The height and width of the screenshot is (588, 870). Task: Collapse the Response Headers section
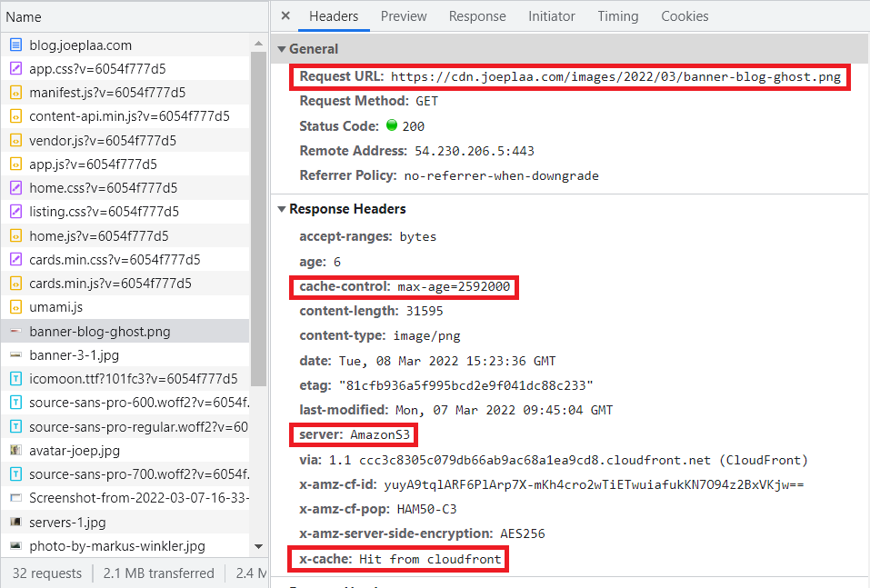point(282,209)
